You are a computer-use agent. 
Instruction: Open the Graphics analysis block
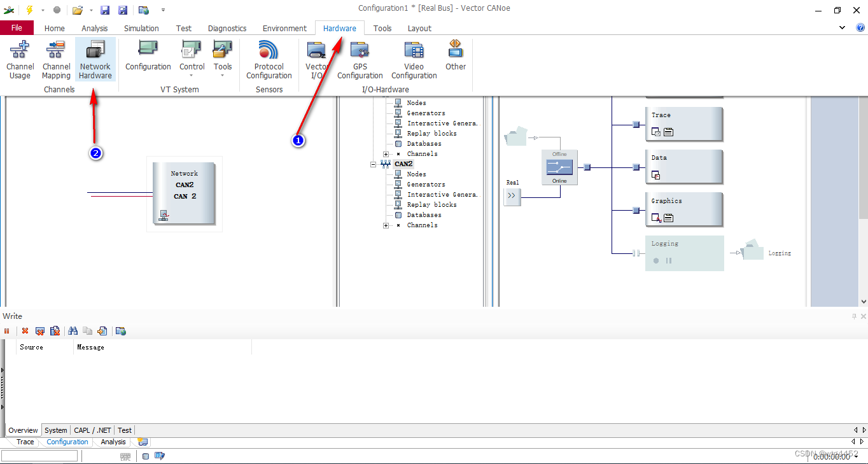point(684,209)
